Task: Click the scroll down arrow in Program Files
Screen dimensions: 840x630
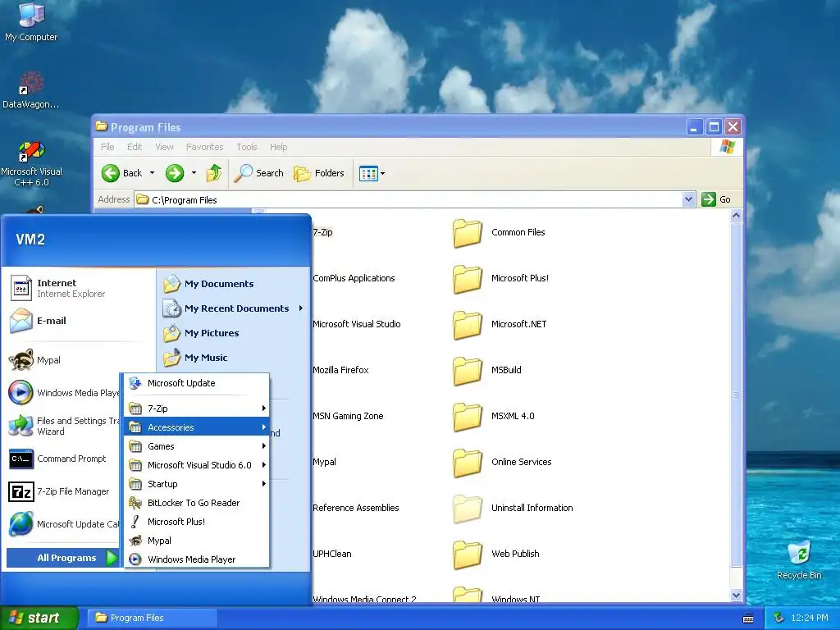Action: click(736, 596)
